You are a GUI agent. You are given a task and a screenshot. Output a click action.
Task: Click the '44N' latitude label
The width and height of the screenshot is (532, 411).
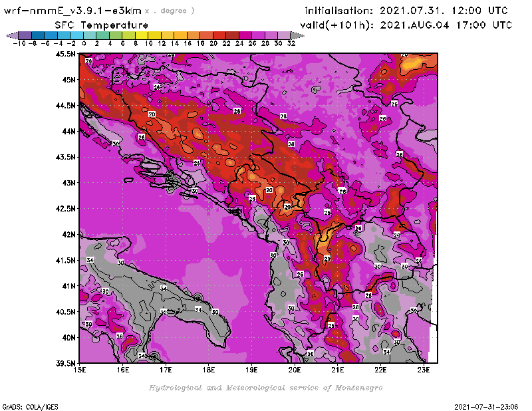point(68,131)
